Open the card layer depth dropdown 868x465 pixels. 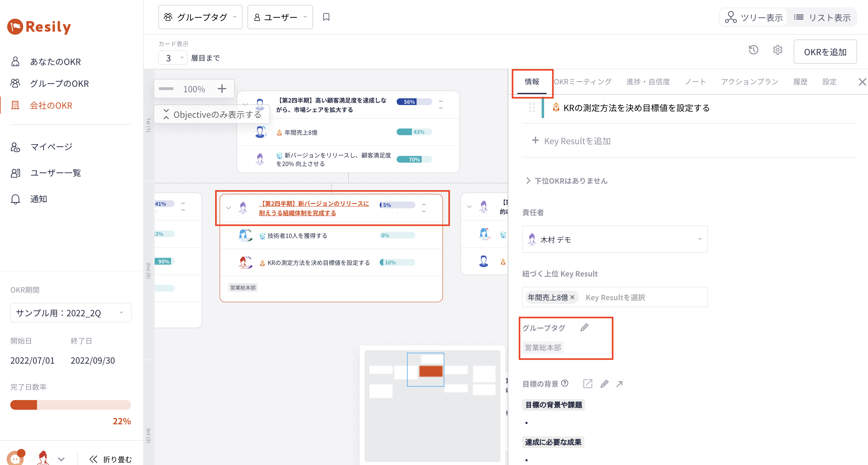173,58
